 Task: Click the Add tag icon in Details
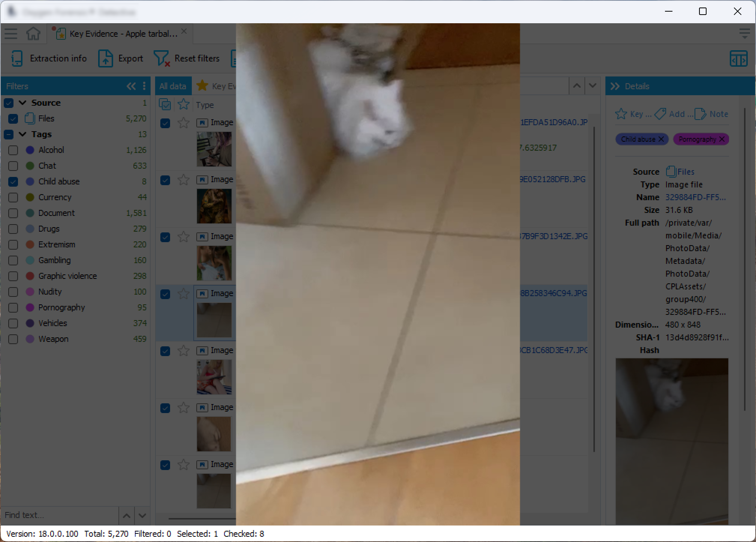coord(660,114)
